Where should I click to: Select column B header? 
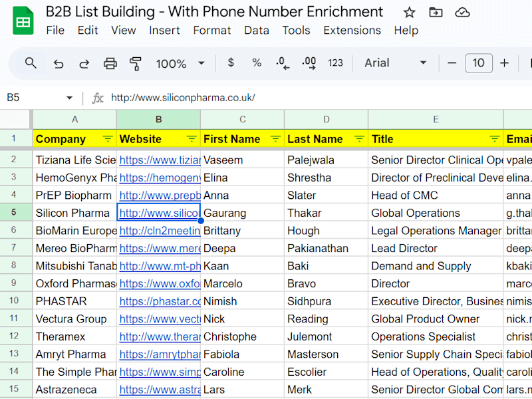pyautogui.click(x=158, y=120)
